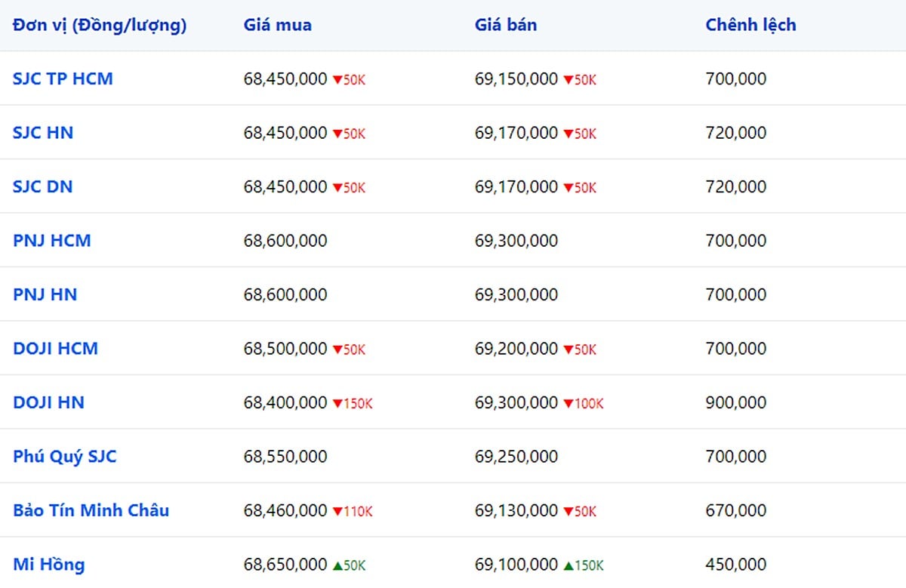Click the red 110K drop indicator for Bảo Tín Minh Châu
Viewport: 906px width, 588px height.
pyautogui.click(x=353, y=512)
